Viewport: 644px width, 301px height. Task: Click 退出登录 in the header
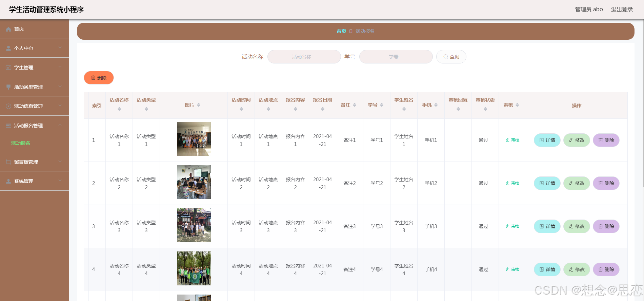[622, 10]
